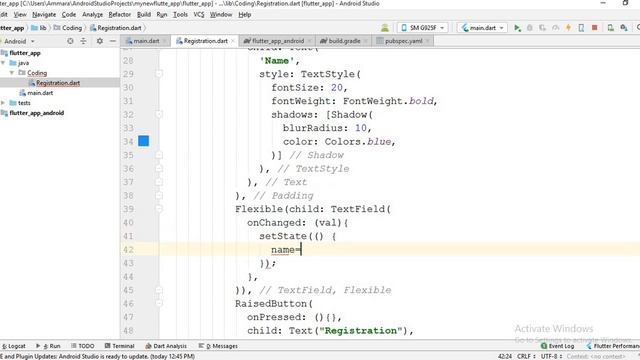This screenshot has width=640, height=360.
Task: Open the SDK Manager icon
Action: click(x=624, y=28)
